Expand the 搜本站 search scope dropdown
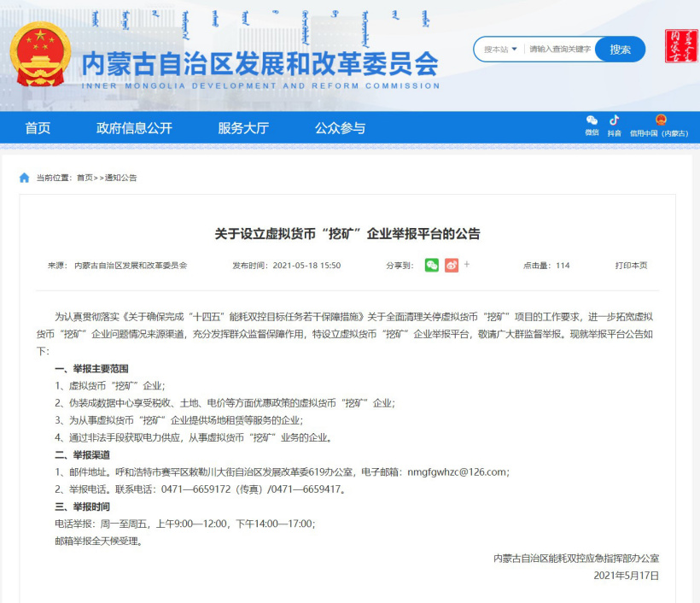Image resolution: width=700 pixels, height=603 pixels. click(x=500, y=50)
